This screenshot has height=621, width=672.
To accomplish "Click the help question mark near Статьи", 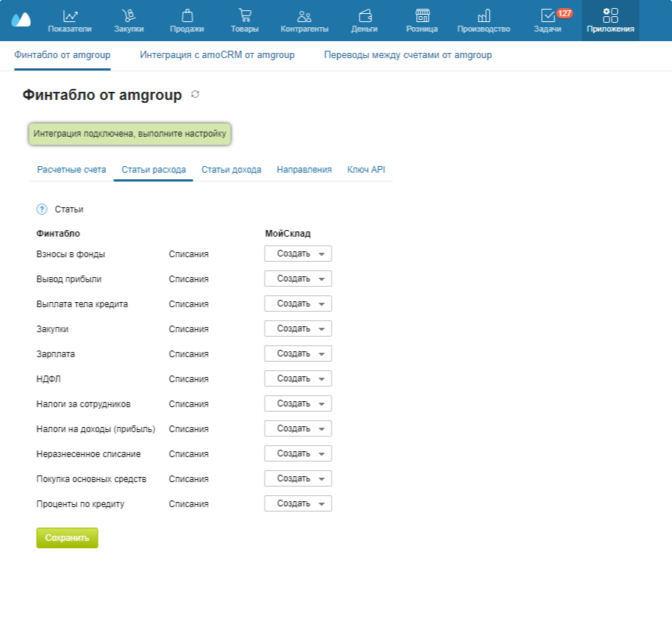I will click(x=42, y=209).
